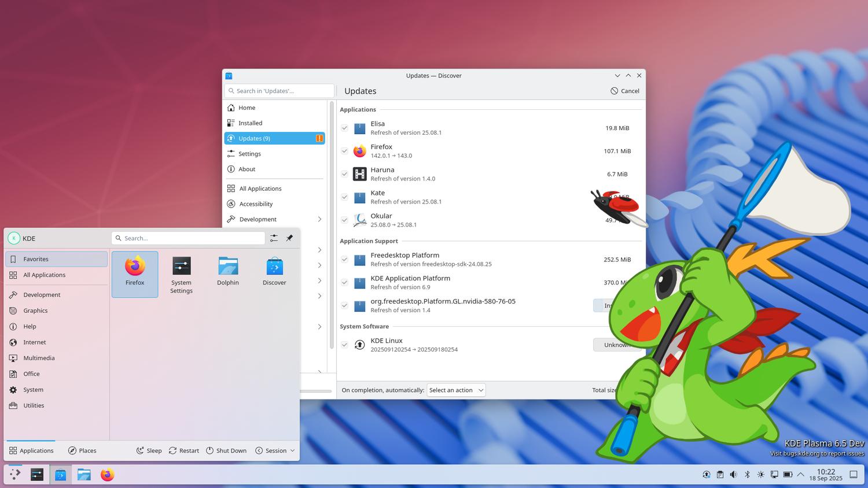Switch to the Places tab

click(82, 450)
